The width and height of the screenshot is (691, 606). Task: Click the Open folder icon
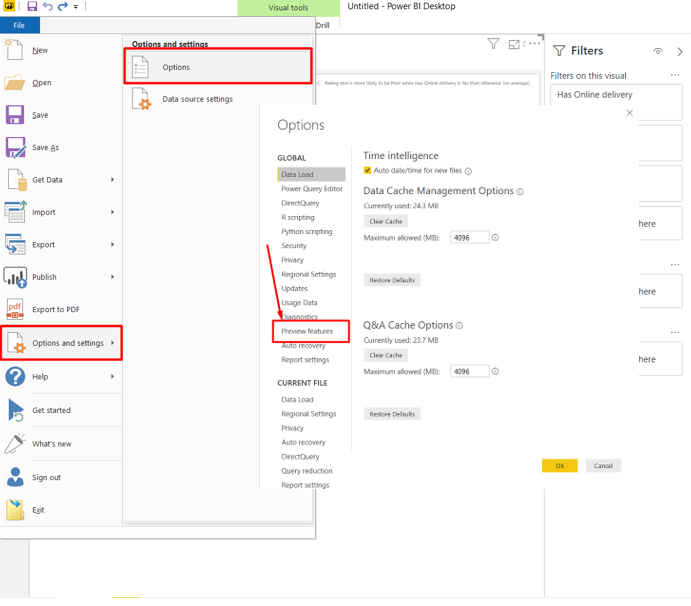pos(15,82)
